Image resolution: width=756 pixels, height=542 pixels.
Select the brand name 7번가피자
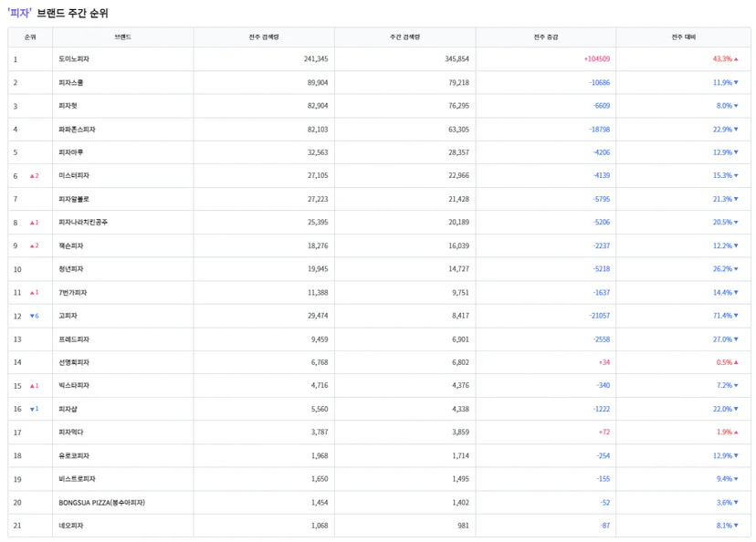click(73, 292)
